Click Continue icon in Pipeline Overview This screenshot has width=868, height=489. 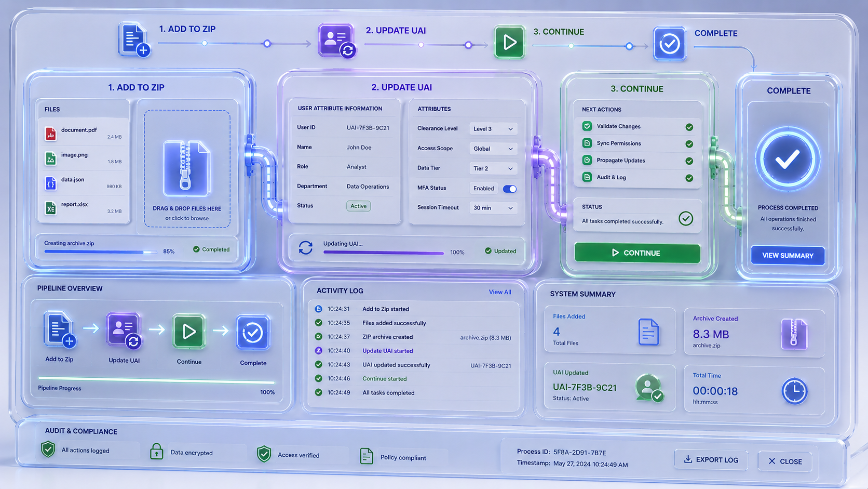[189, 332]
